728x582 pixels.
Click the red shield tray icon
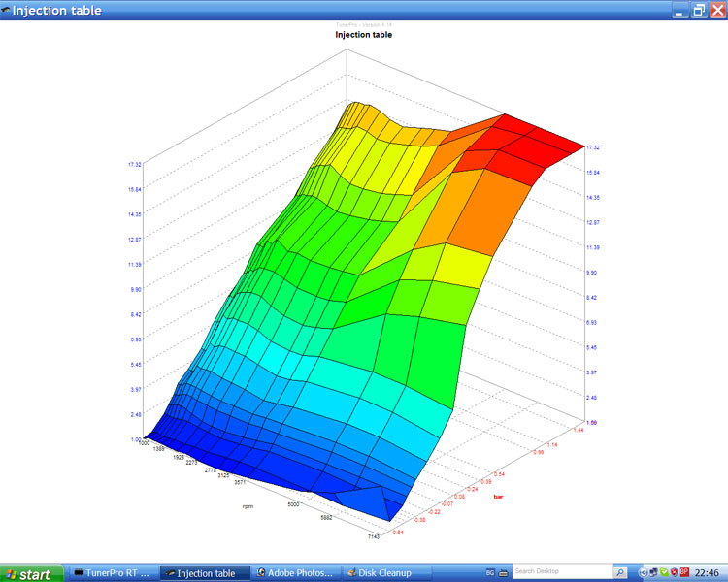coord(674,572)
